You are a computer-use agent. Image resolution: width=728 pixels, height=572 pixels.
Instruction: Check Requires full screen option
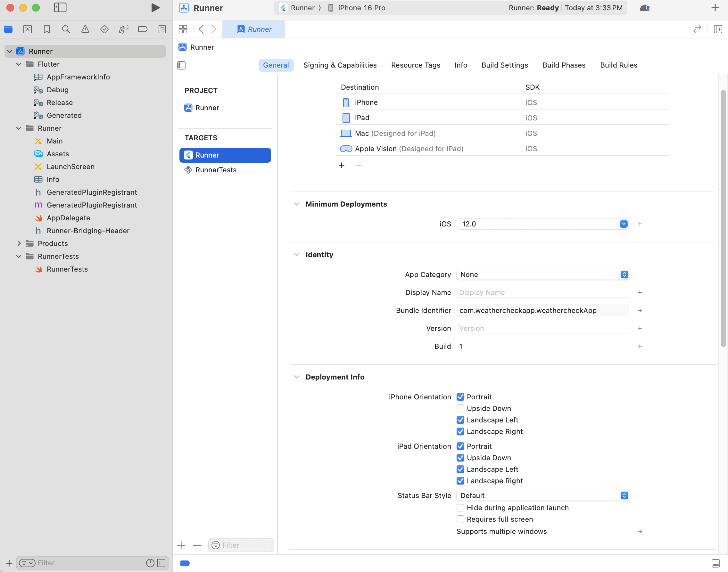pos(460,519)
